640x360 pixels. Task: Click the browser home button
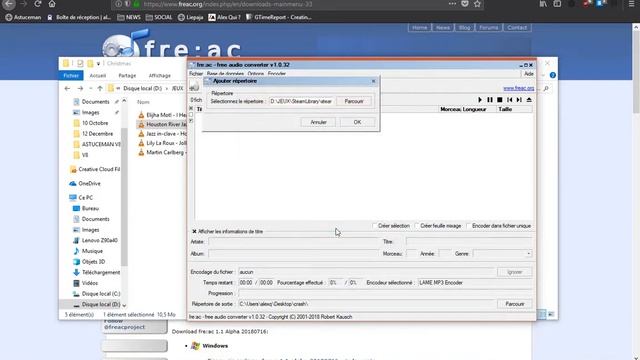[x=52, y=4]
